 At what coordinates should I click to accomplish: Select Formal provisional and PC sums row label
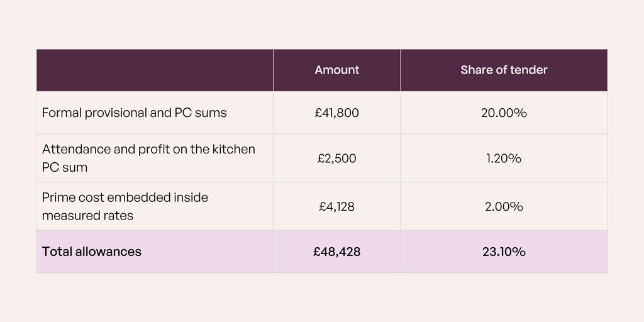pyautogui.click(x=135, y=113)
